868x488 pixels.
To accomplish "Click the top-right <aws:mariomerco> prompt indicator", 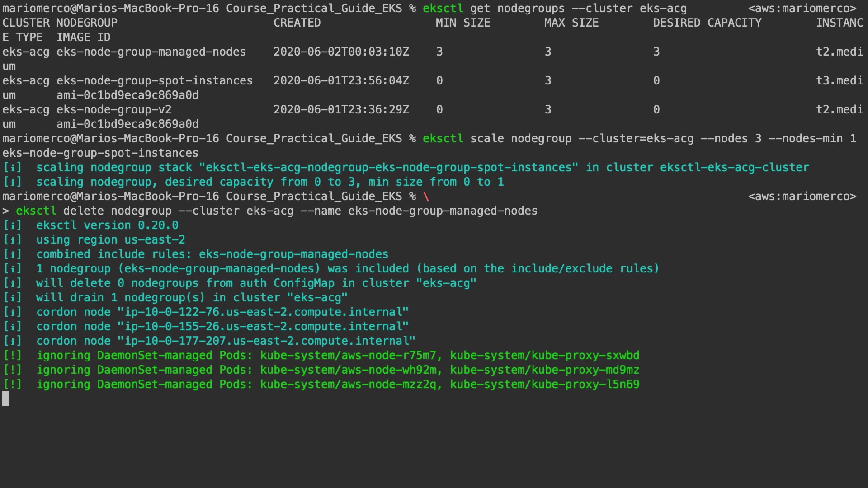I will 802,8.
